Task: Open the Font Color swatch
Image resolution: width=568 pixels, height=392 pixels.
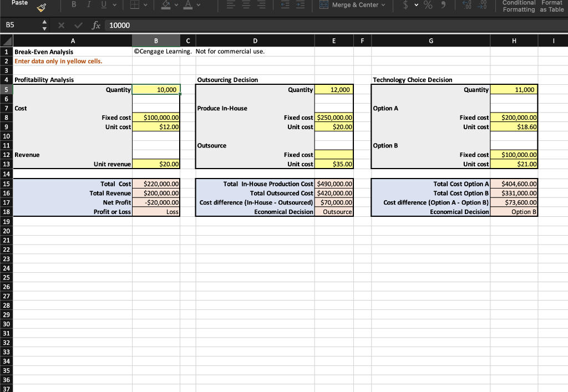Action: 188,6
